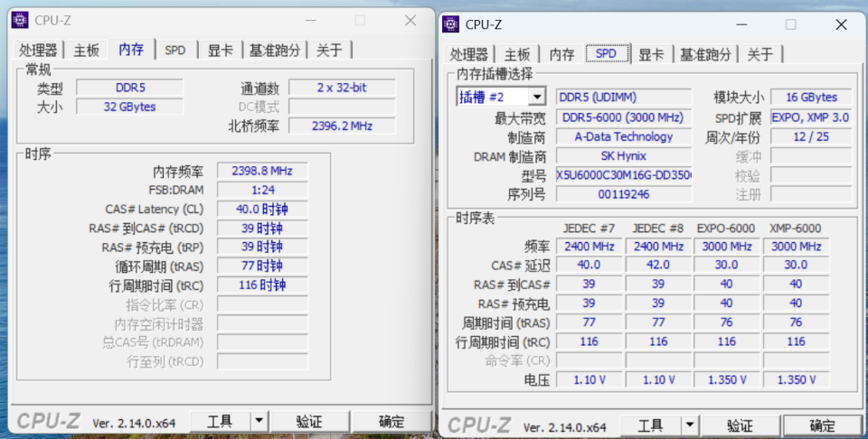The height and width of the screenshot is (439, 868).
Task: Click the 型号 part number field
Action: click(x=624, y=176)
